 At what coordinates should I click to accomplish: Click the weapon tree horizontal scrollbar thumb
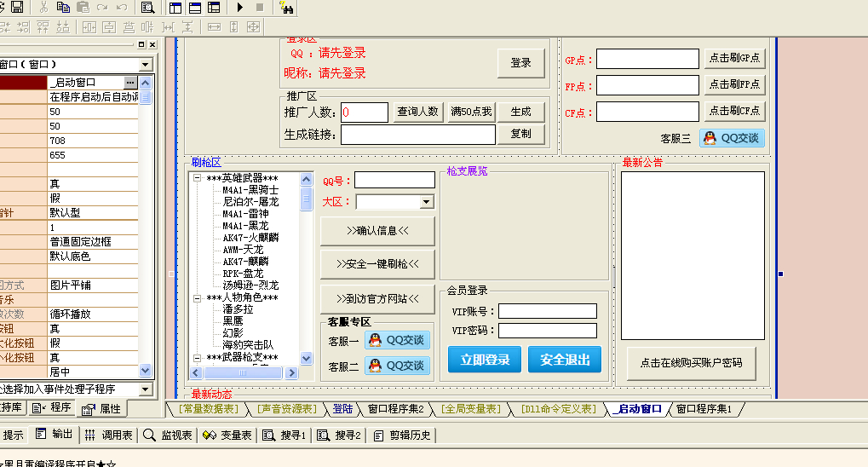coord(242,372)
